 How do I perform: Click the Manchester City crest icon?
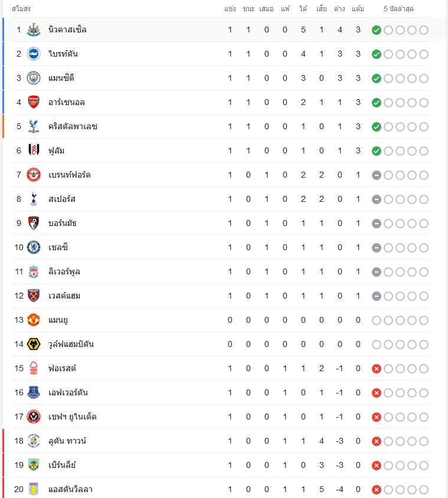pos(34,78)
